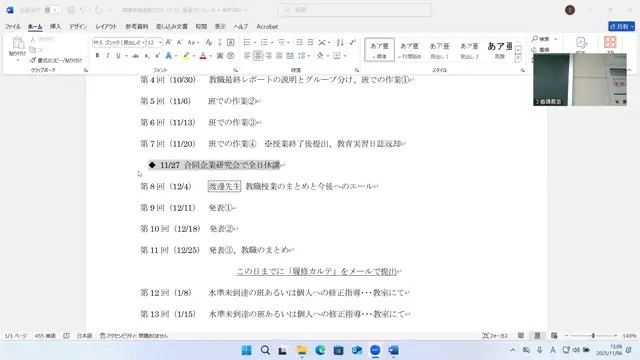Open font color dropdown arrow
Screen dimensions: 640x360
pos(211,56)
